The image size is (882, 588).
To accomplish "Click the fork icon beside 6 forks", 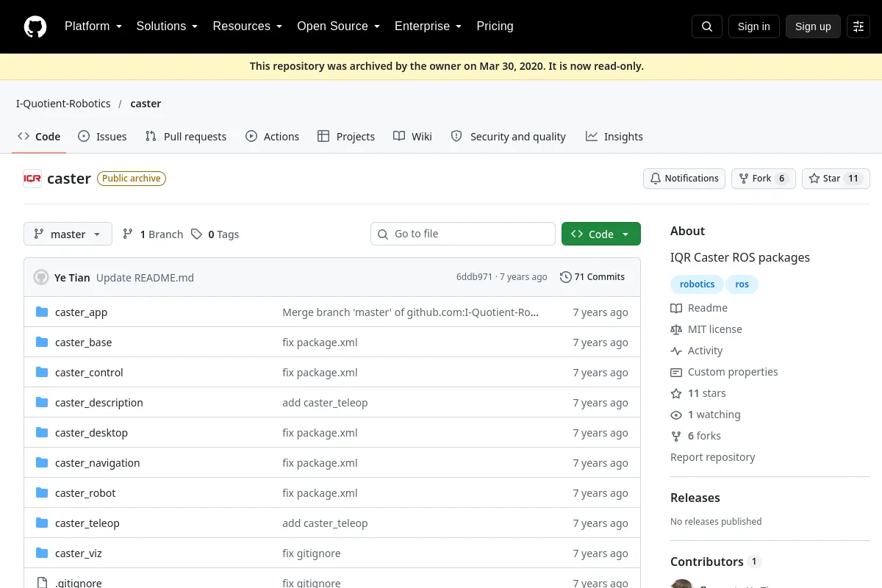I will coord(676,436).
